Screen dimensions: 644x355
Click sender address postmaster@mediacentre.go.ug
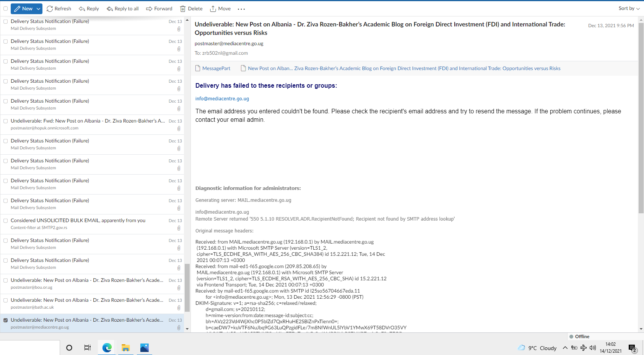click(229, 44)
